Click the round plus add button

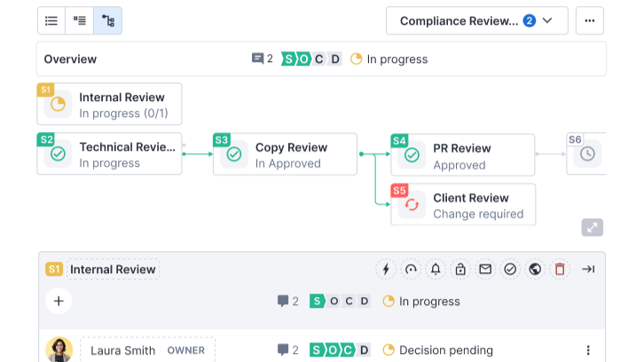click(59, 301)
